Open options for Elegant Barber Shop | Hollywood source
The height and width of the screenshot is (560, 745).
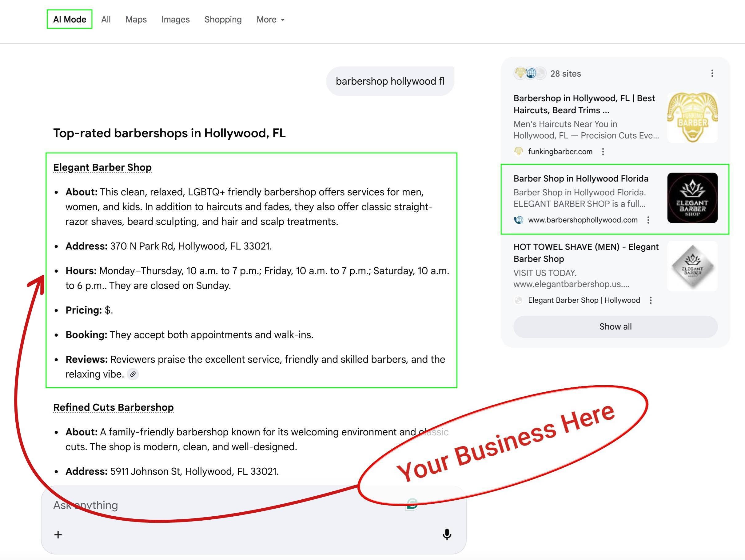click(x=651, y=300)
